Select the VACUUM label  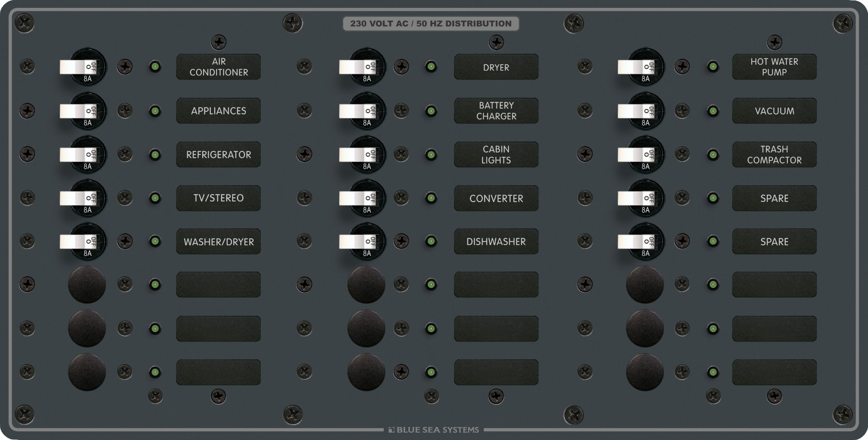774,111
